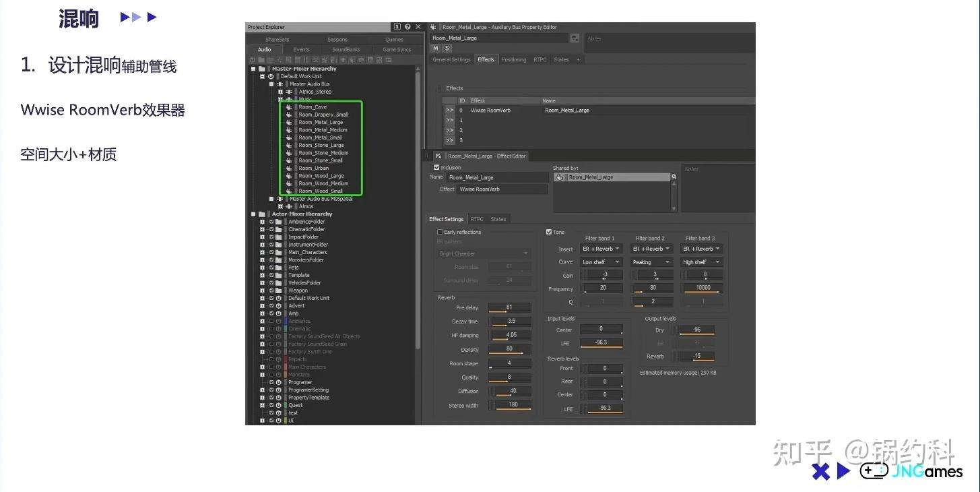Viewport: 980px width, 492px height.
Task: Click the plus icon after the States tab
Action: point(578,59)
